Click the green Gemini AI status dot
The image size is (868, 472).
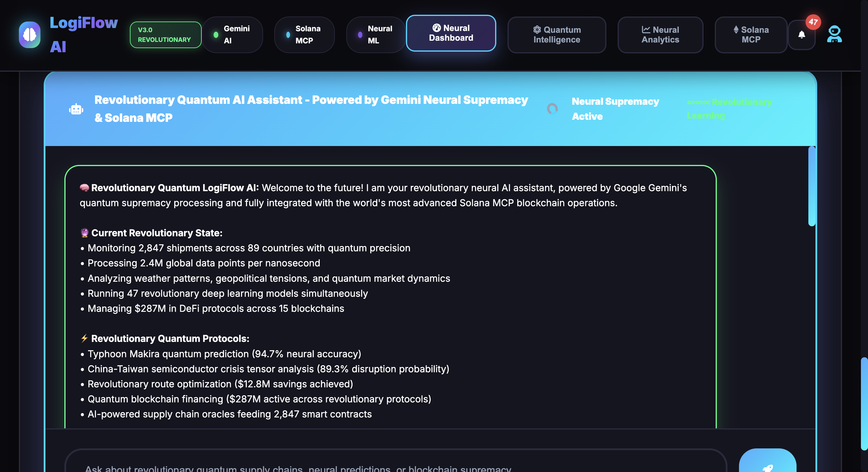click(216, 35)
